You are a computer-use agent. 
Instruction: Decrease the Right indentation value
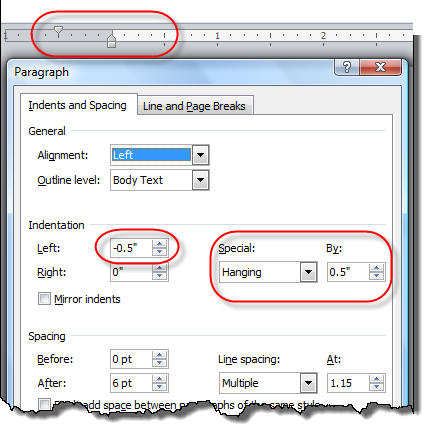(159, 276)
